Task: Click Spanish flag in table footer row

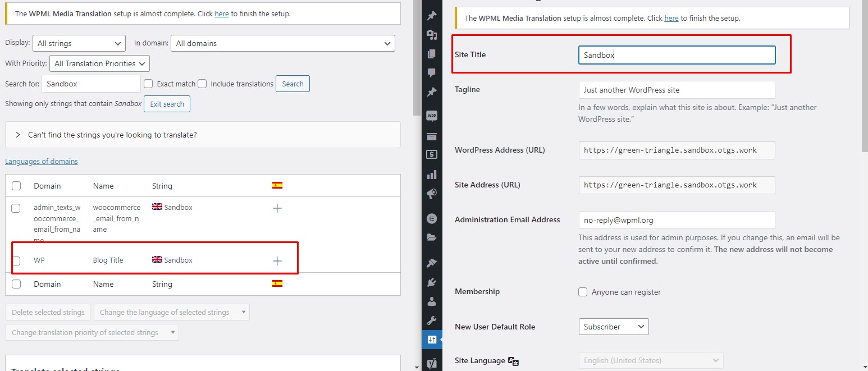Action: [277, 283]
